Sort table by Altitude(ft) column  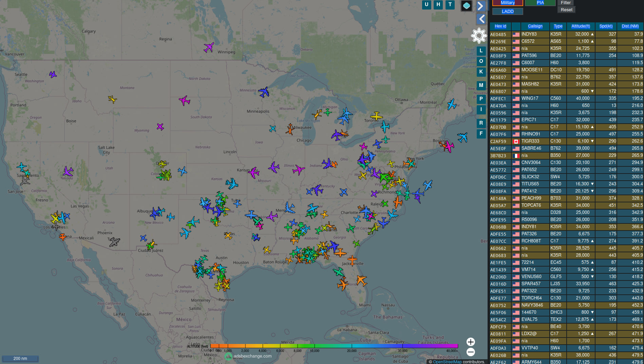click(x=581, y=26)
